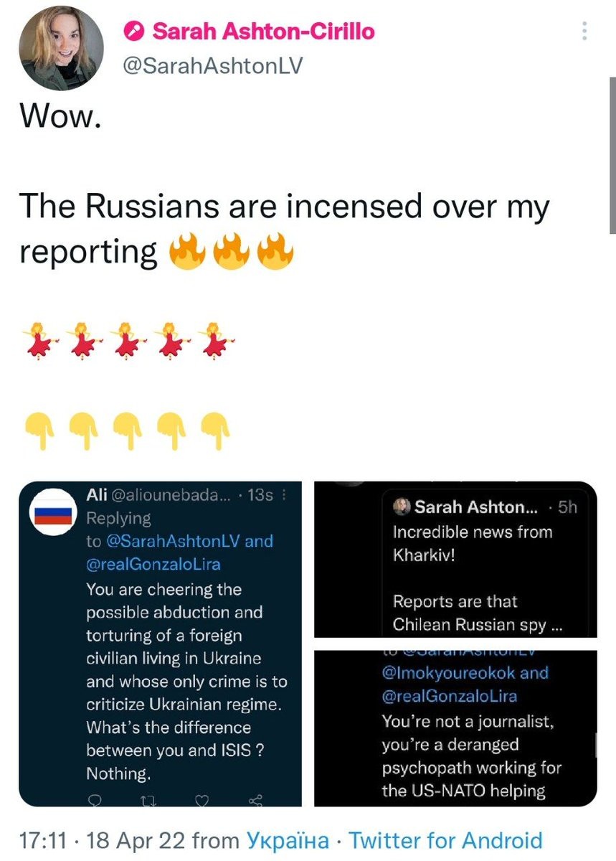The height and width of the screenshot is (861, 616).
Task: Click the pink badge beside the author name
Action: [133, 31]
